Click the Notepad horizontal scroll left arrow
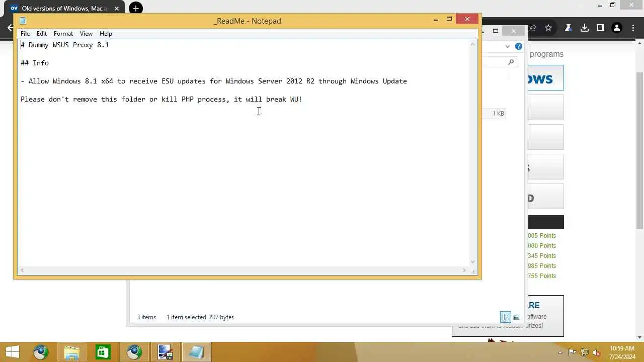Screen dimensions: 644x362 click(x=22, y=270)
